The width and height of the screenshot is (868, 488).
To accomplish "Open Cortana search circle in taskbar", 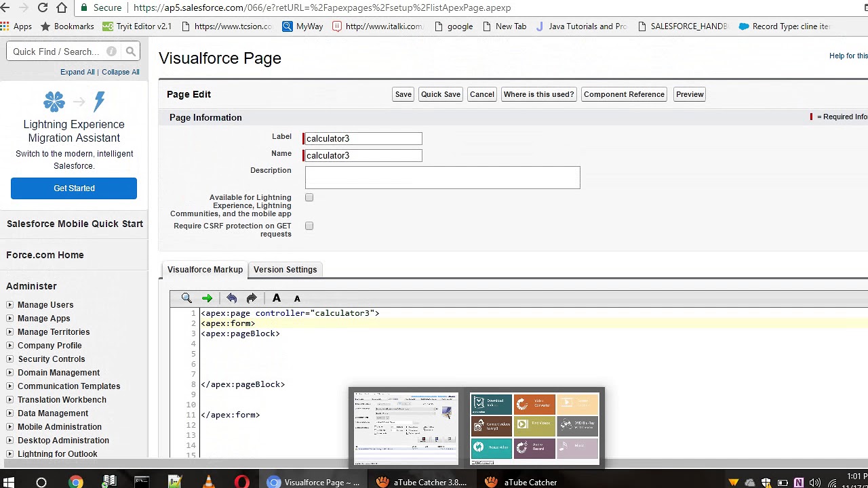I will [41, 482].
